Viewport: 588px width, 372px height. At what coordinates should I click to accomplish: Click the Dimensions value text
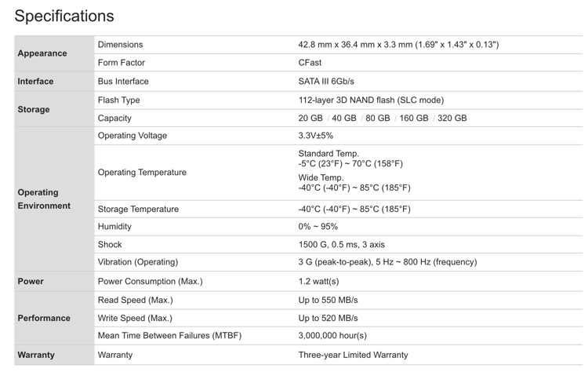398,45
